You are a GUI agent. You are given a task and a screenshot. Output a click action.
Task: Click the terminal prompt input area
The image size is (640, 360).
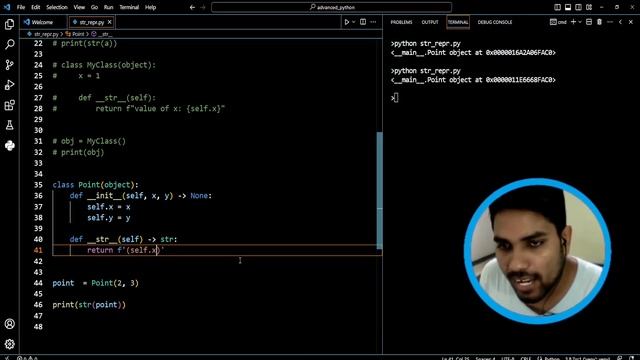pos(395,98)
